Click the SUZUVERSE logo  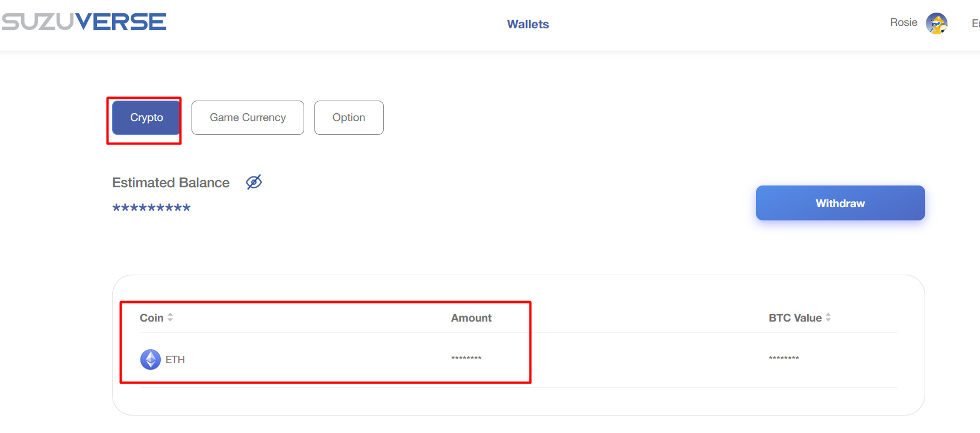pyautogui.click(x=84, y=22)
